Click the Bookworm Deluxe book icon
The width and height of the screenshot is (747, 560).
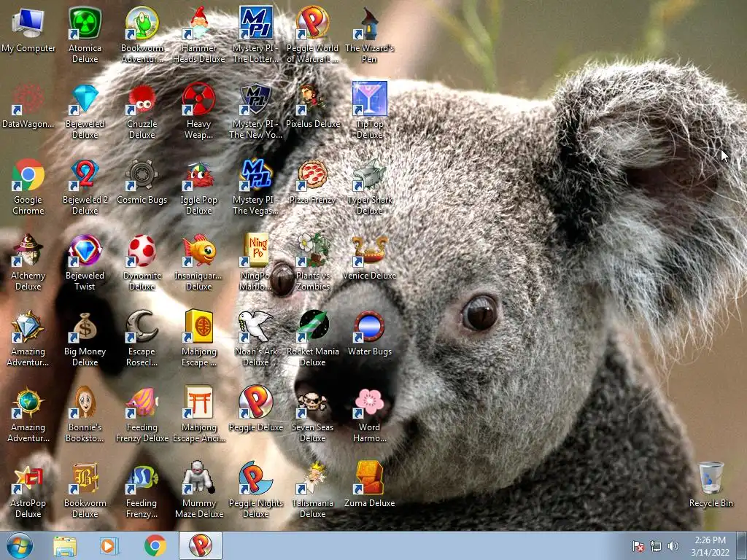[85, 478]
